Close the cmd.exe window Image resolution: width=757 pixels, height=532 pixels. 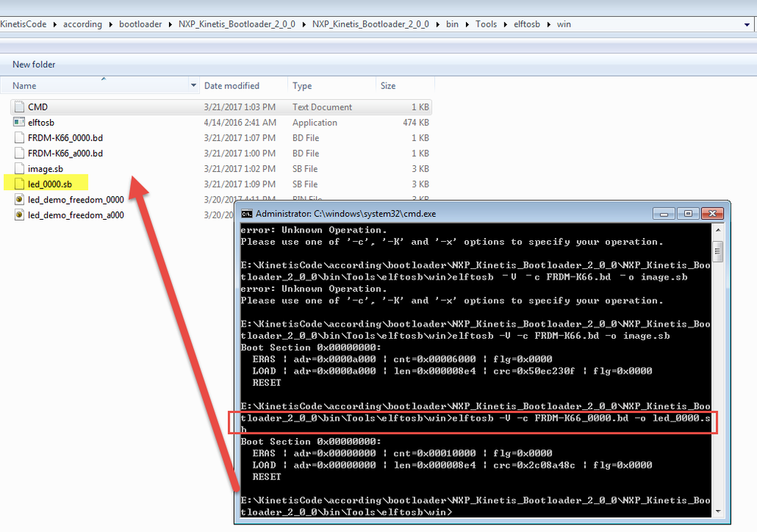click(712, 214)
